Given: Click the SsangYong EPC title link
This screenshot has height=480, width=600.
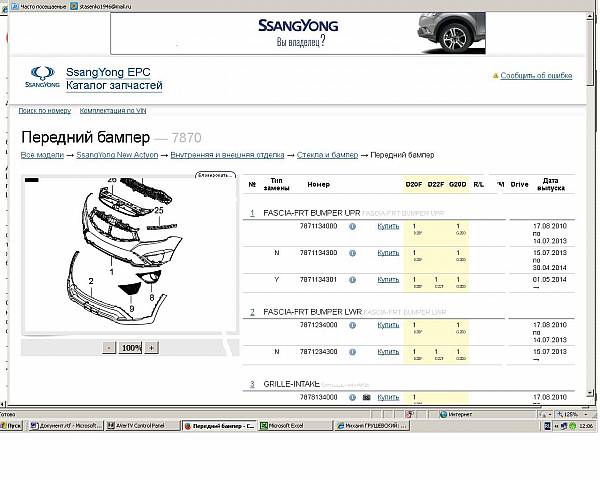Looking at the screenshot, I should click(108, 72).
